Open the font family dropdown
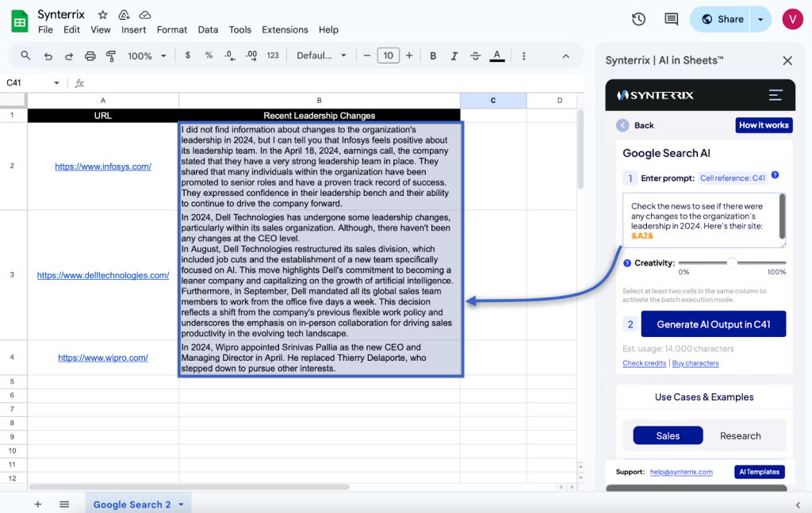The width and height of the screenshot is (812, 513). (321, 56)
